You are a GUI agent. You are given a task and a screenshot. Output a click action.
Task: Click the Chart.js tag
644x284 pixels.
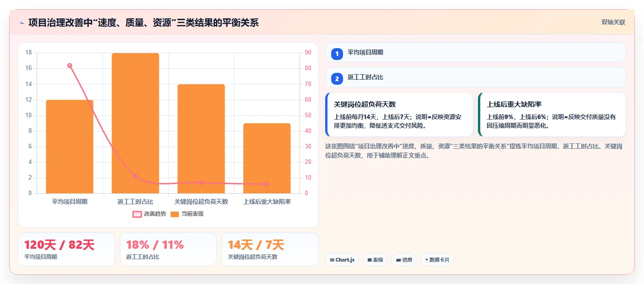tap(342, 260)
